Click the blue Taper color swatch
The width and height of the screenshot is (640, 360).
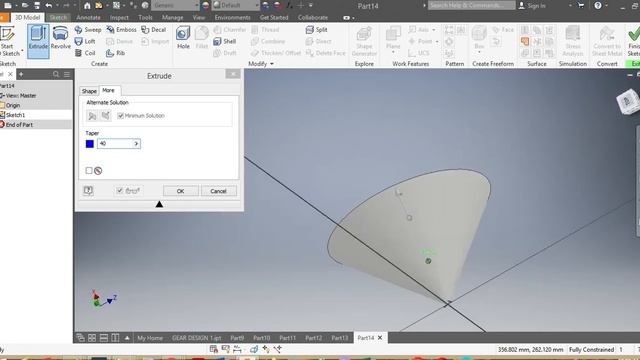point(90,144)
